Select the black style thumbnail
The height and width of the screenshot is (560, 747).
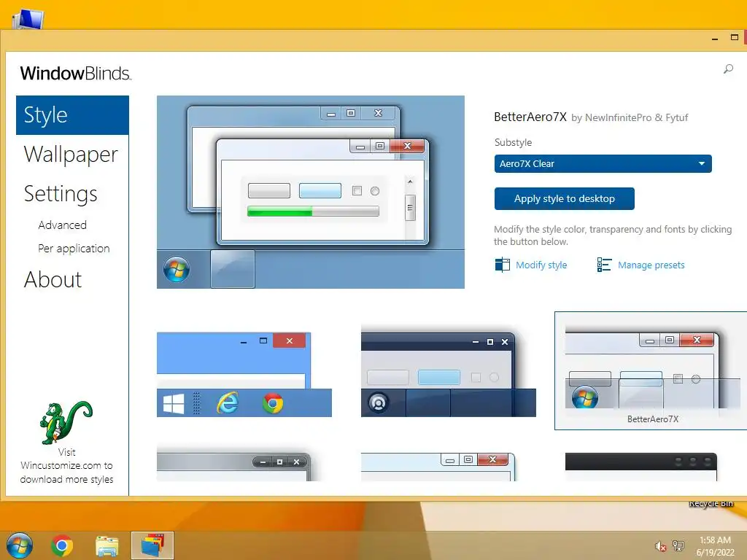[640, 467]
